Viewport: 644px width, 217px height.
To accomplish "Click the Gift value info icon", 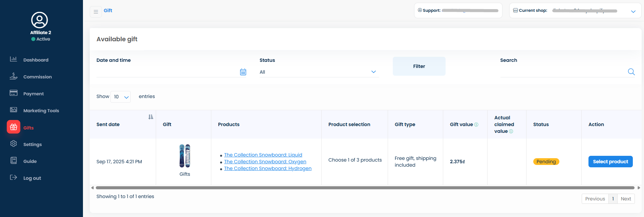I will click(476, 125).
